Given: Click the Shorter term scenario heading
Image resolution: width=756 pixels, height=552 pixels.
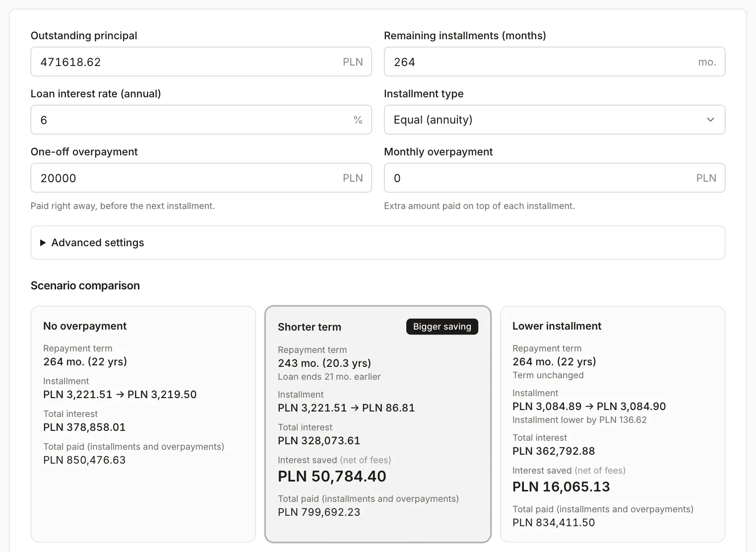Looking at the screenshot, I should 310,327.
